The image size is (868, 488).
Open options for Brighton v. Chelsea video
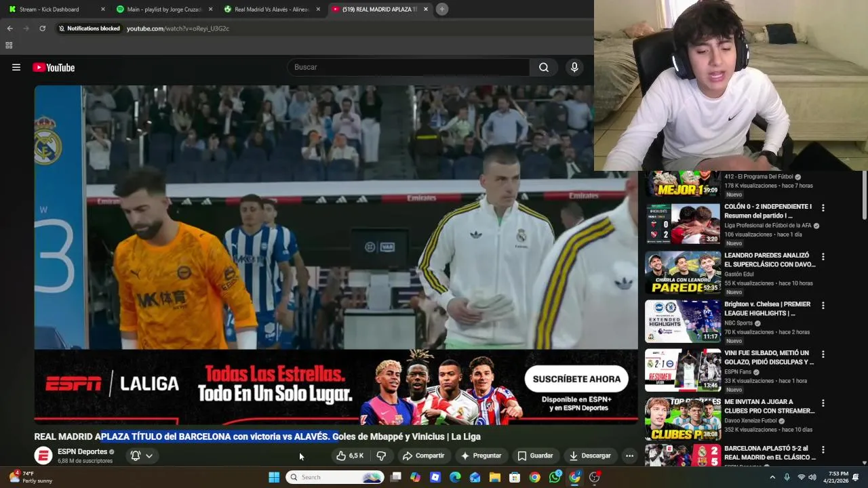click(823, 306)
